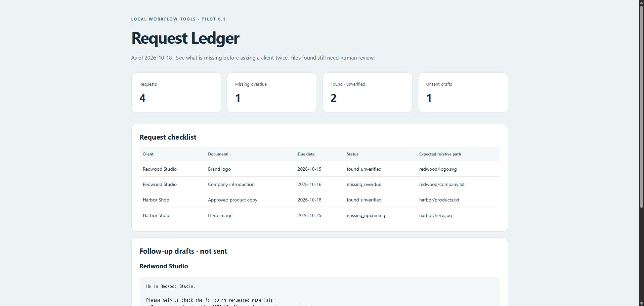Click the 2026-10-16 due date cell
The height and width of the screenshot is (306, 644).
click(x=309, y=184)
